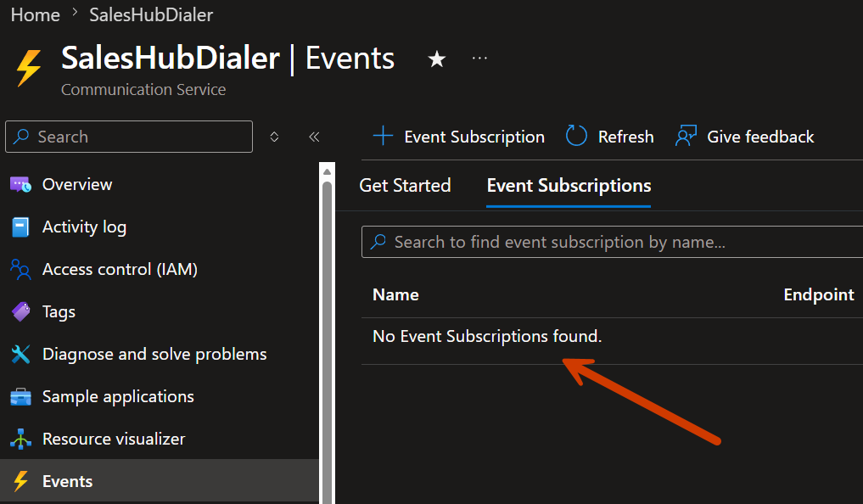
Task: Favorite SalesHubDialer with the star icon
Action: coord(436,59)
